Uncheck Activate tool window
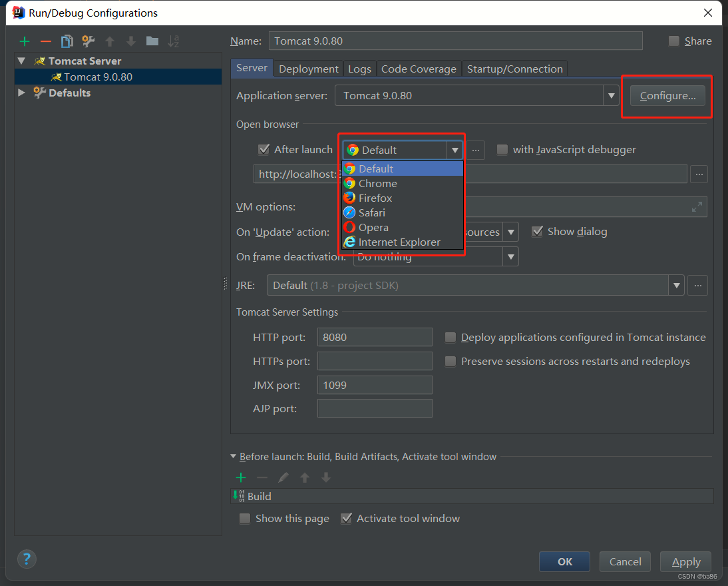The image size is (728, 586). tap(346, 518)
